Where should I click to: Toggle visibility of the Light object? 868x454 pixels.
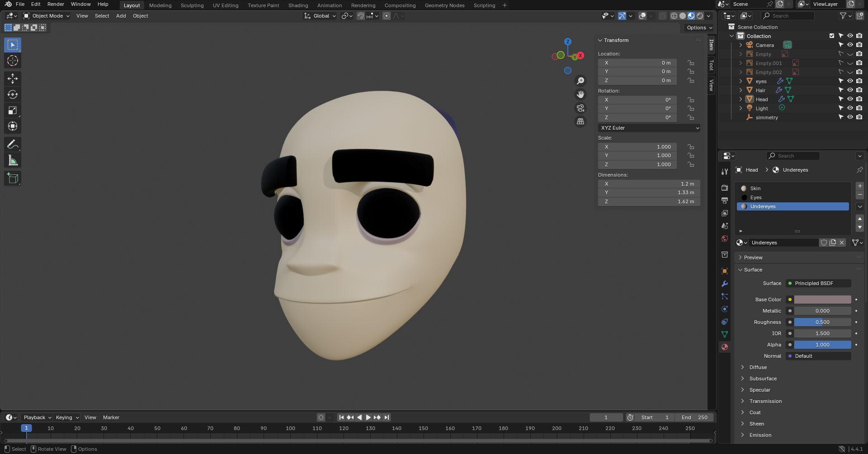(850, 108)
